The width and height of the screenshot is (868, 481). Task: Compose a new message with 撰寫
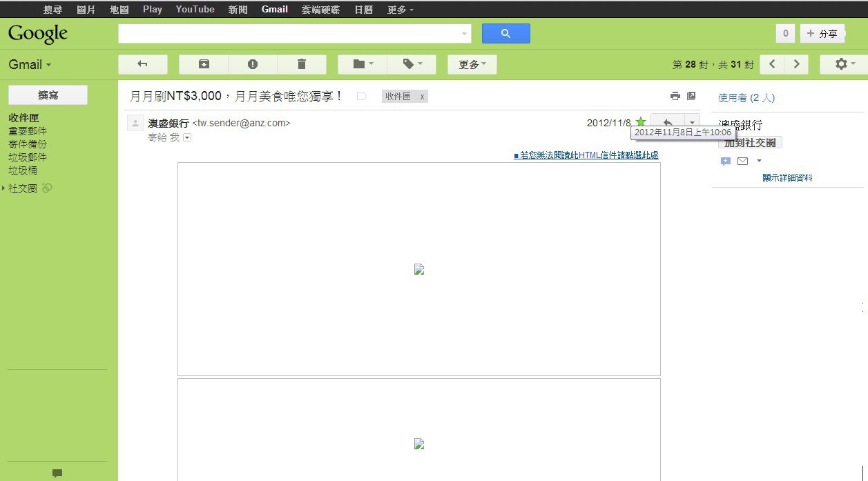point(48,95)
